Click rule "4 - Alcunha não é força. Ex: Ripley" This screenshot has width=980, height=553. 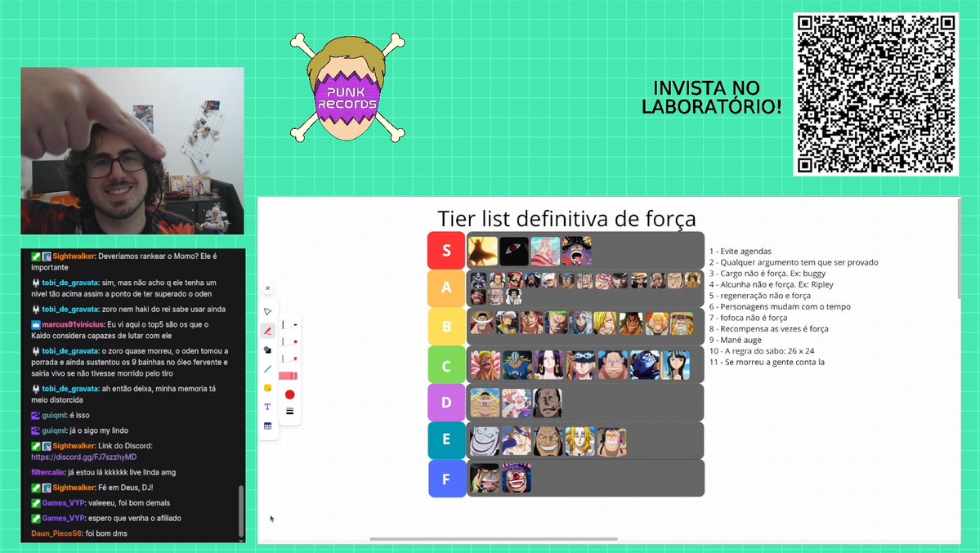point(772,284)
